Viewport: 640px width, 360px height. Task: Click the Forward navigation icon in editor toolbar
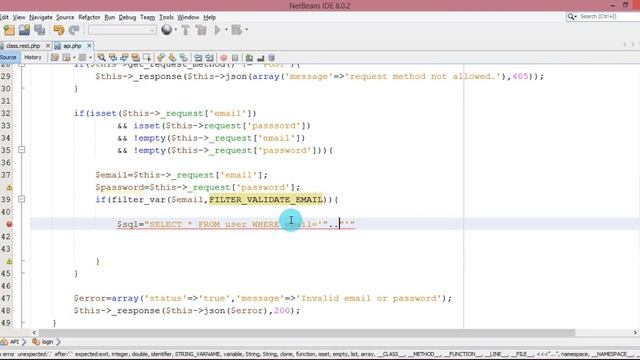point(82,58)
